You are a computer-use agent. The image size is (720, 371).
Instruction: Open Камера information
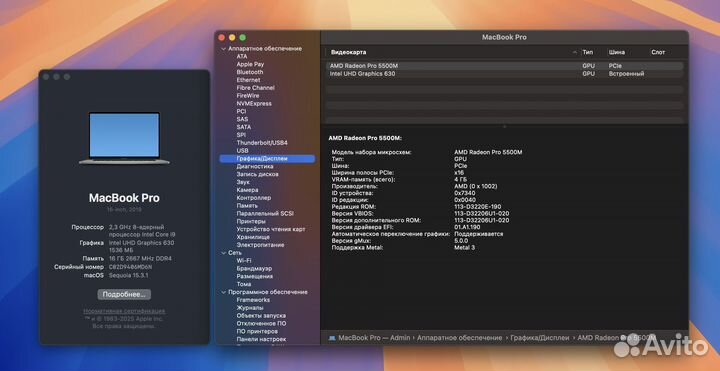(247, 190)
